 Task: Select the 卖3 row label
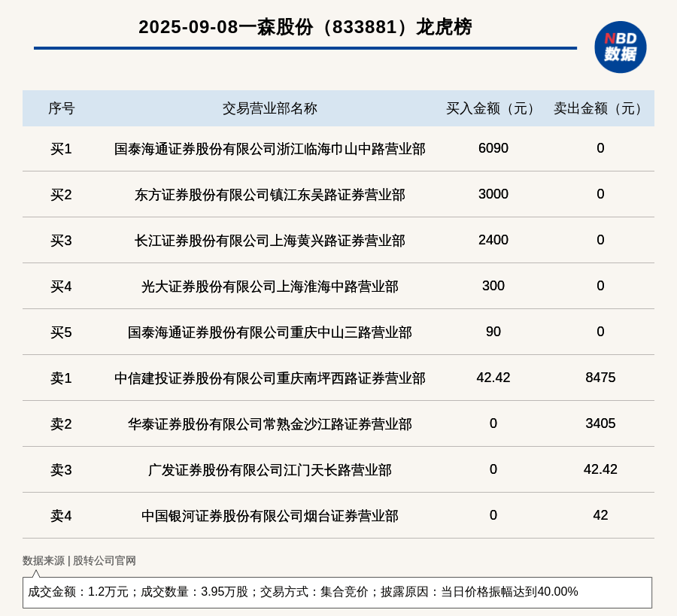click(62, 469)
